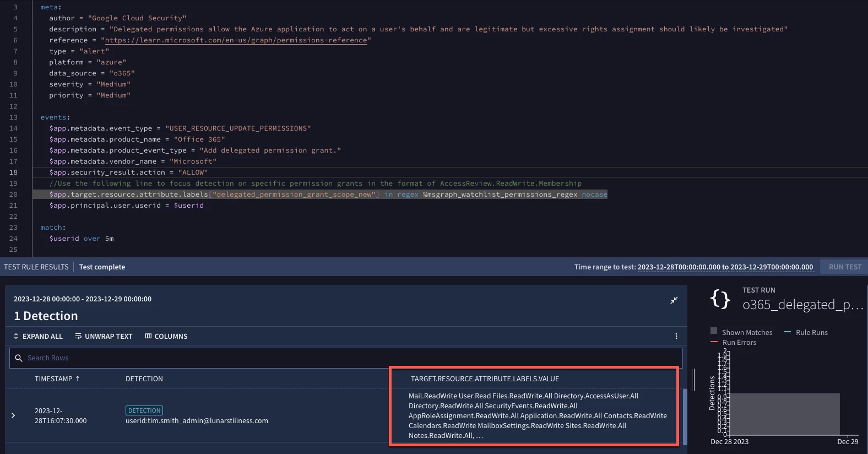This screenshot has width=868, height=454.
Task: Click the panel divider drag handle
Action: [x=693, y=380]
